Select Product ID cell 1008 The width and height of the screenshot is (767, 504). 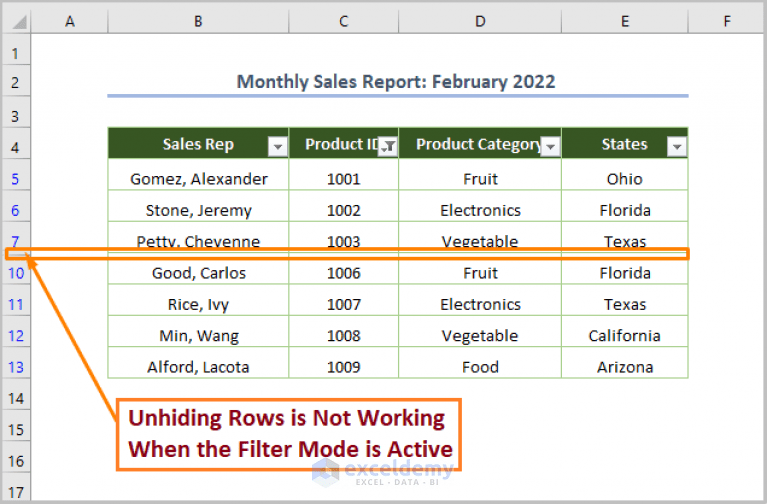[x=344, y=331]
